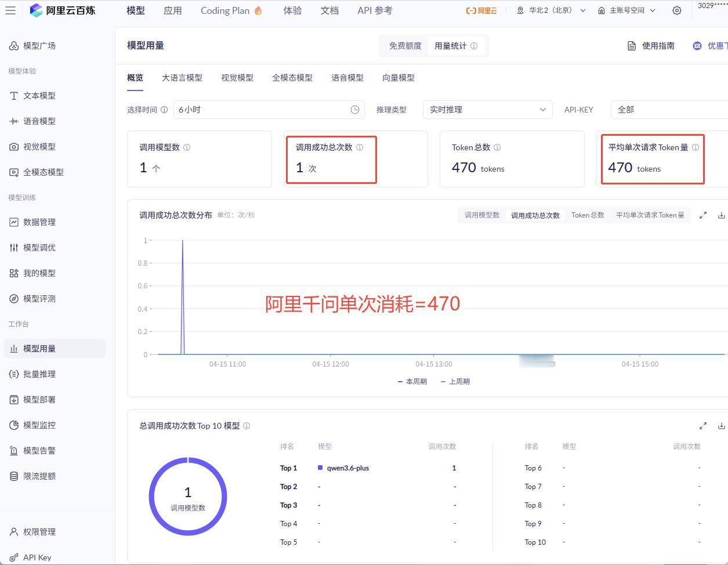Click the 权限管理 person icon
The width and height of the screenshot is (728, 565).
pyautogui.click(x=14, y=532)
